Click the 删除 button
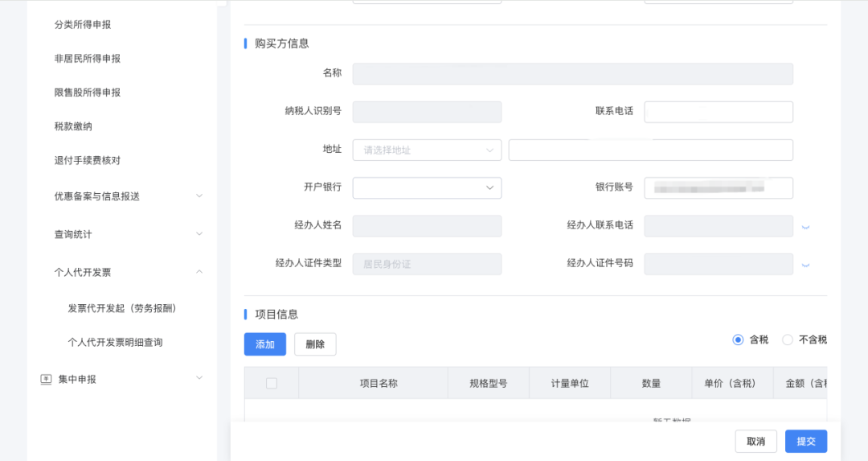This screenshot has height=461, width=868. pos(315,344)
